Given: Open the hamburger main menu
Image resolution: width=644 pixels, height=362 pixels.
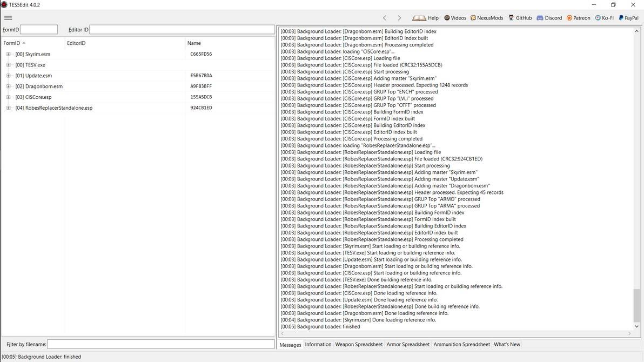Looking at the screenshot, I should pyautogui.click(x=8, y=17).
